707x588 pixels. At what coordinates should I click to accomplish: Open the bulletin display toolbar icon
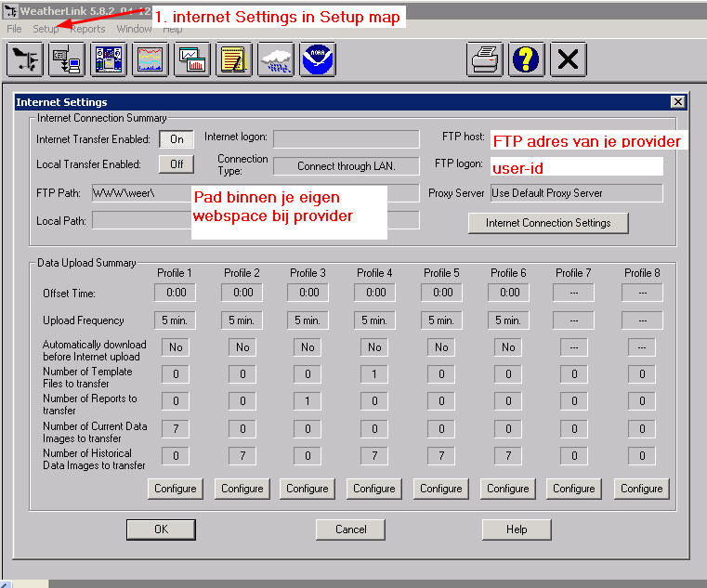(x=109, y=59)
